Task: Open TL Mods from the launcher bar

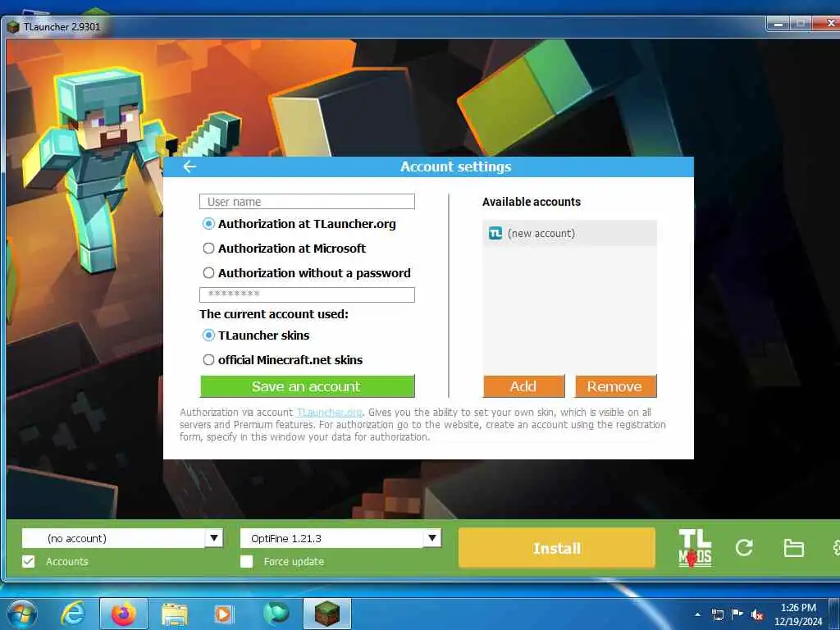Action: tap(695, 547)
